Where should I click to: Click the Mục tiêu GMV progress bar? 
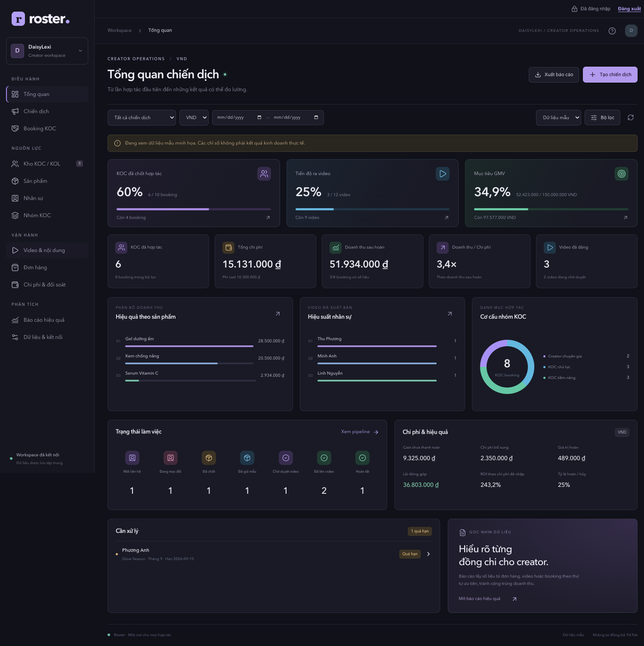coord(551,209)
